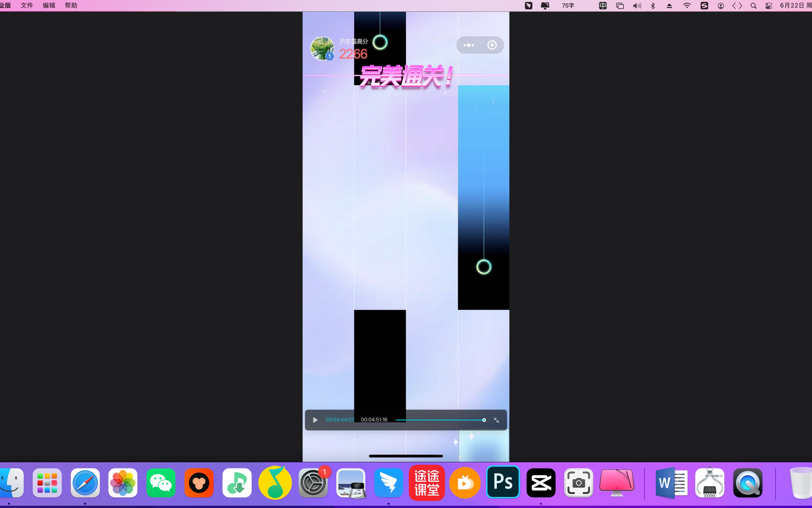Open System Information from the Dock
Viewport: 812px width, 508px height.
click(x=710, y=482)
